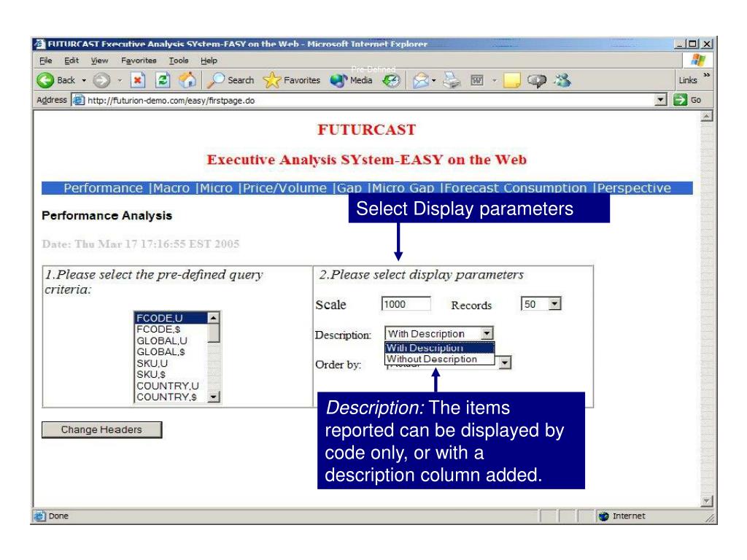This screenshot has width=747, height=560.
Task: Select GLOBAL,U in the query list
Action: point(171,341)
